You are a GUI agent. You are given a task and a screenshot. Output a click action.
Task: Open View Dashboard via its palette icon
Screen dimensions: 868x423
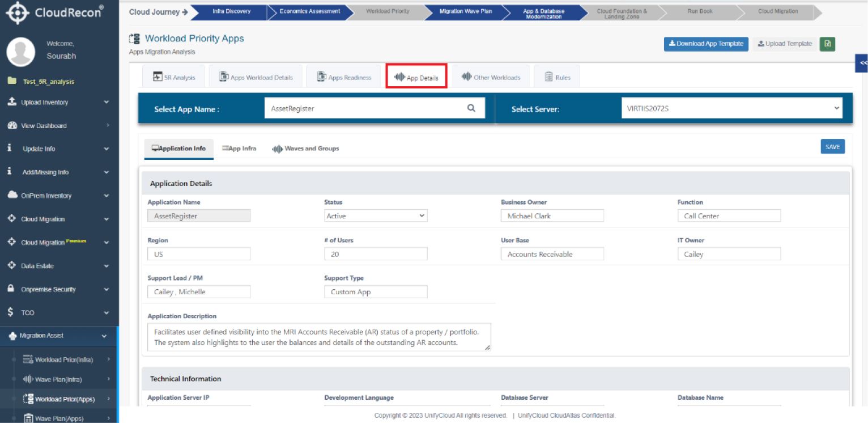point(11,126)
